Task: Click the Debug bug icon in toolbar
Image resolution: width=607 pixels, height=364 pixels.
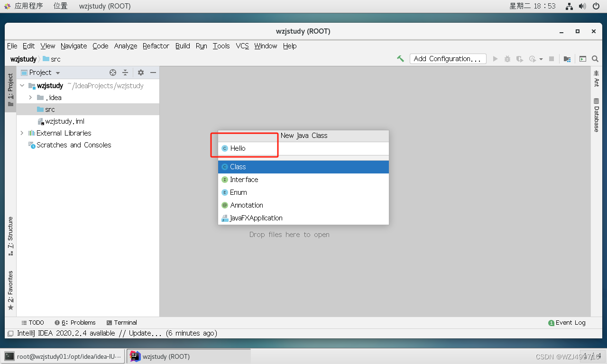Action: 507,59
